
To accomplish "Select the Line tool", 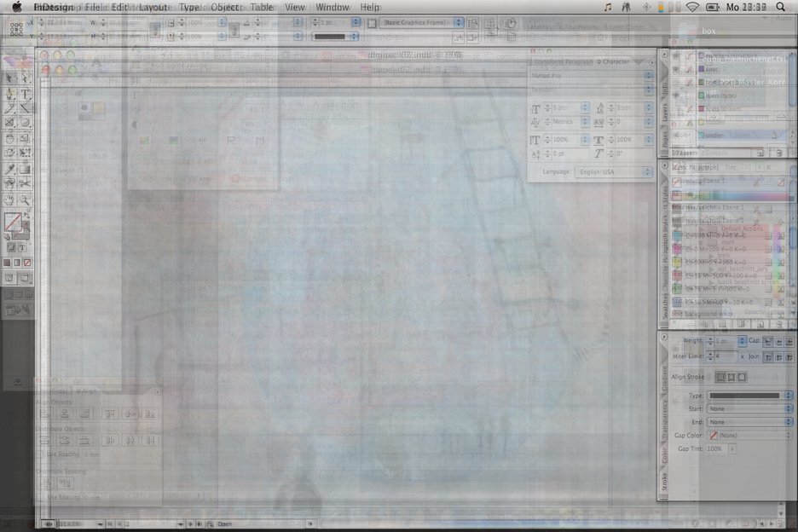I will [x=25, y=108].
